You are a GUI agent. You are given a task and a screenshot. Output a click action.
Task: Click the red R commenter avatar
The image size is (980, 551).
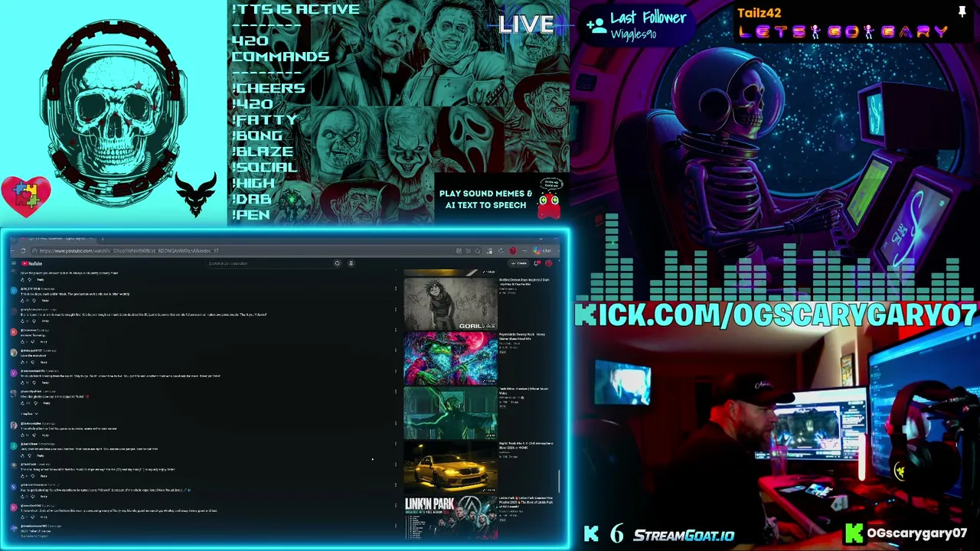14,331
